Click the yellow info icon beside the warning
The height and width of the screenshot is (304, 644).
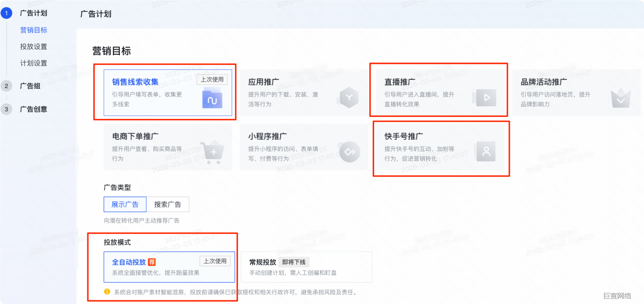coord(107,292)
